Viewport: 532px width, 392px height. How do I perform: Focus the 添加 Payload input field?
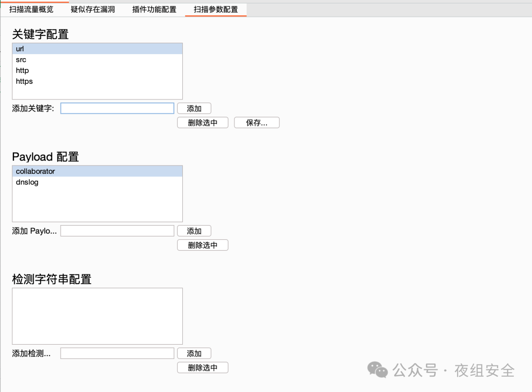point(117,230)
